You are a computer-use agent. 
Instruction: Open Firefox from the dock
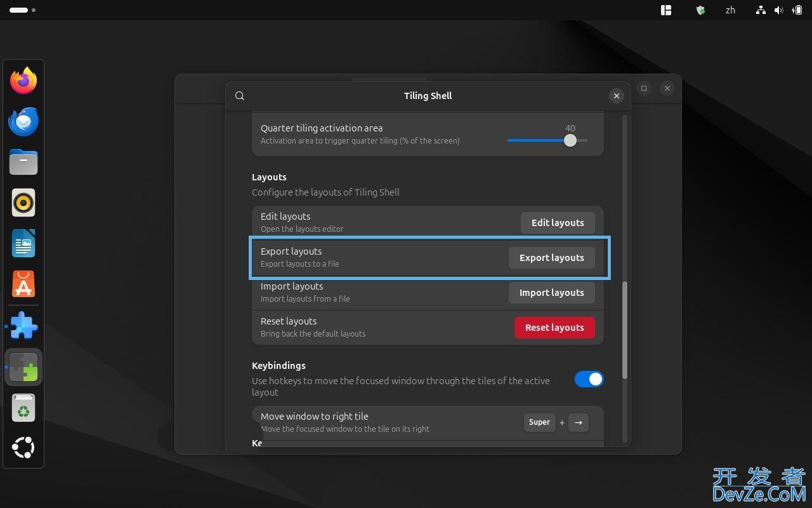coord(23,81)
